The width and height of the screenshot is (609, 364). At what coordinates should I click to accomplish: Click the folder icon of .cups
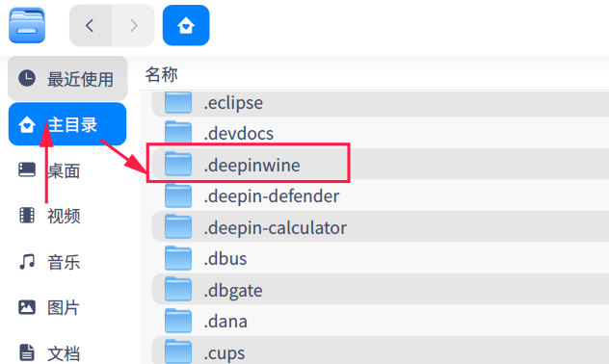click(178, 352)
